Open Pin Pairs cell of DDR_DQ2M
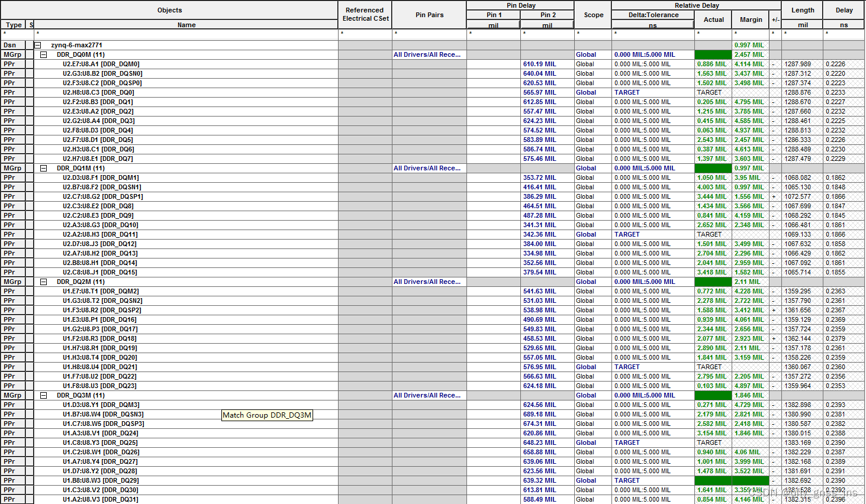 pos(429,282)
